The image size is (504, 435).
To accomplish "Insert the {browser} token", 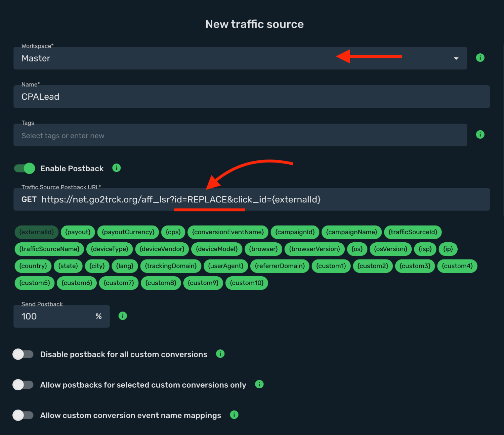I will click(263, 249).
